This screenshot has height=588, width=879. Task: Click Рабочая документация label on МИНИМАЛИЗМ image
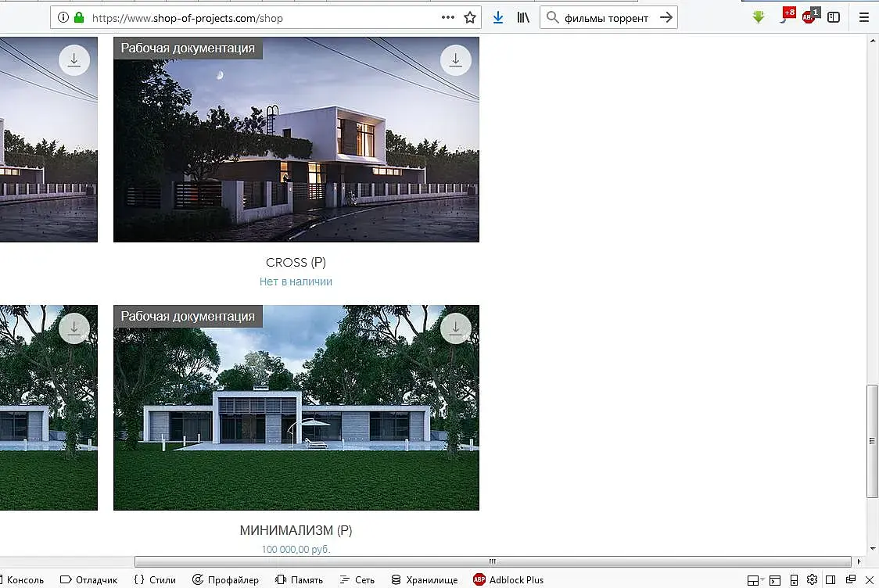(x=188, y=316)
